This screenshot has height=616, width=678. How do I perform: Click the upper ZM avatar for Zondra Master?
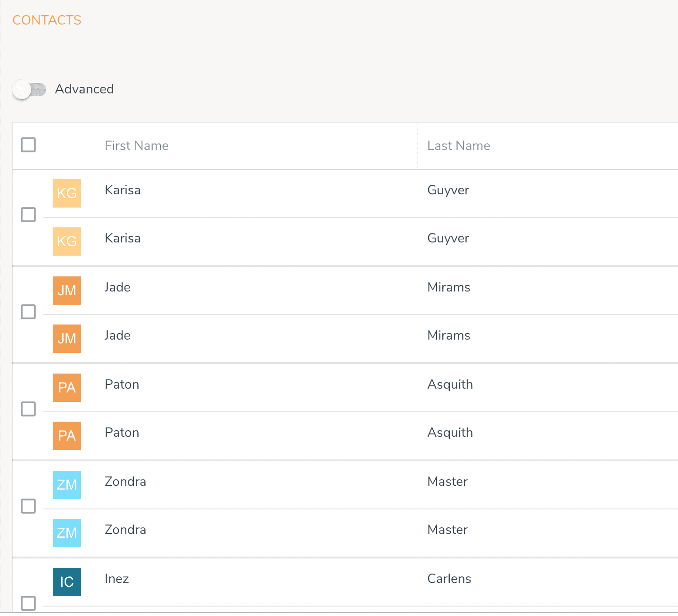(67, 485)
